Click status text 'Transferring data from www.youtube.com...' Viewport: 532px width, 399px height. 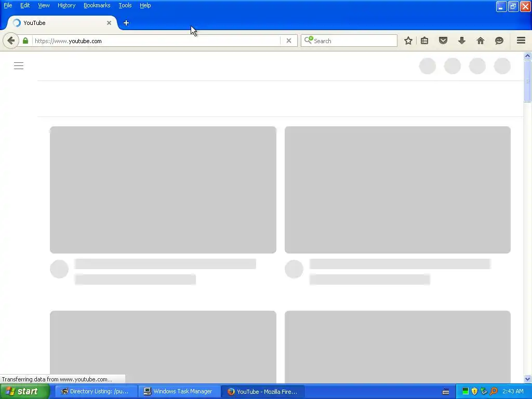(57, 379)
